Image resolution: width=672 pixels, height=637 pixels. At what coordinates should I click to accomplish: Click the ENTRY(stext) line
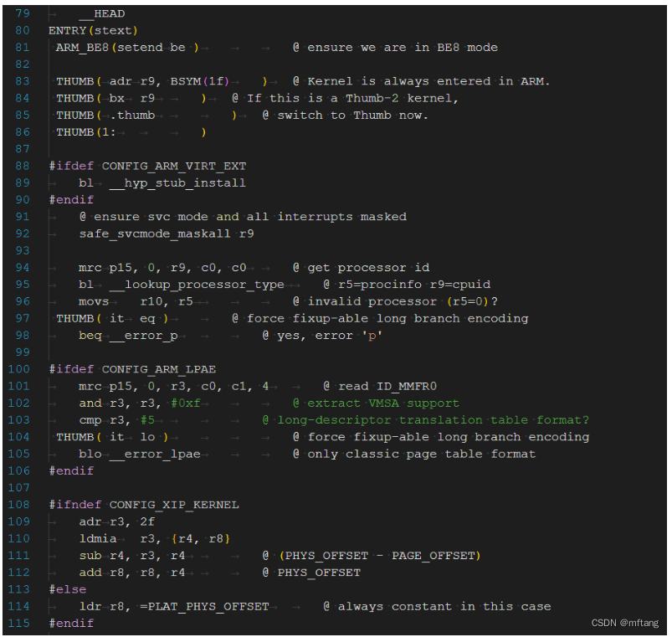pos(93,31)
